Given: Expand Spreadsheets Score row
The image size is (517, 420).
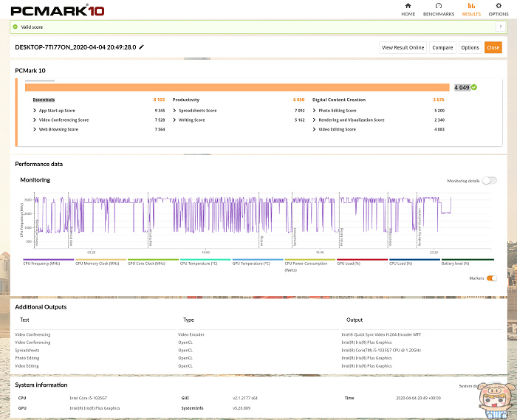Looking at the screenshot, I should pos(174,111).
